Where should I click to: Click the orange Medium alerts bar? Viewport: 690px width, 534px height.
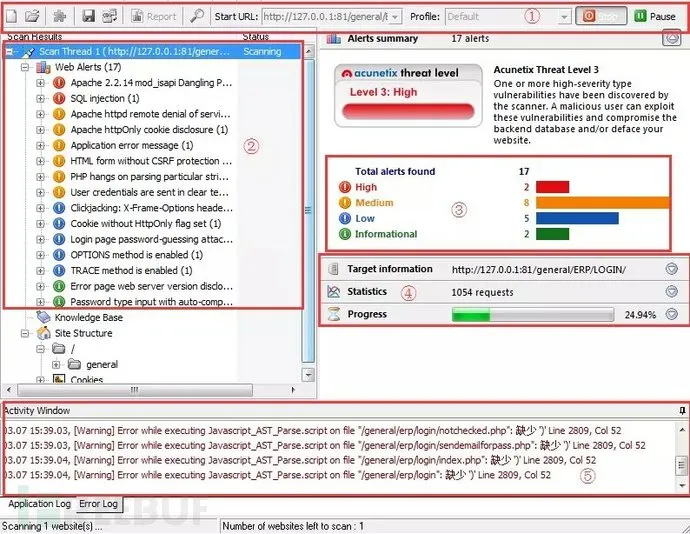point(602,203)
